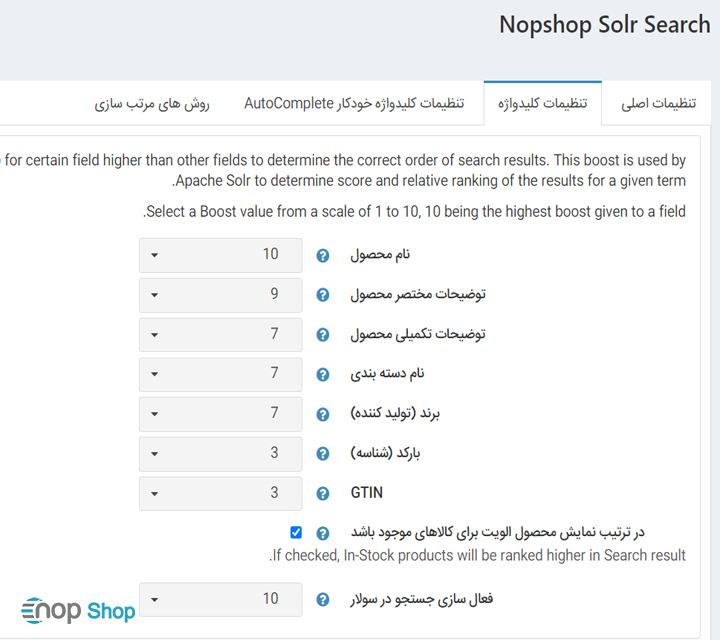Image resolution: width=720 pixels, height=640 pixels.
Task: Click the Nopshop Solr Search heading
Action: point(605,25)
